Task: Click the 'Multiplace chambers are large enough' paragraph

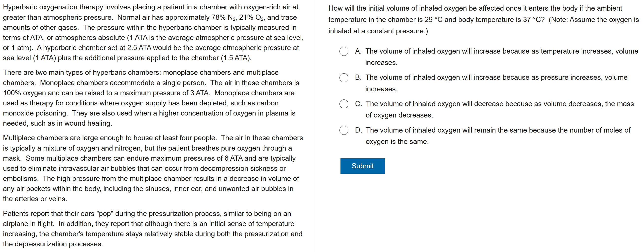Action: click(x=153, y=168)
